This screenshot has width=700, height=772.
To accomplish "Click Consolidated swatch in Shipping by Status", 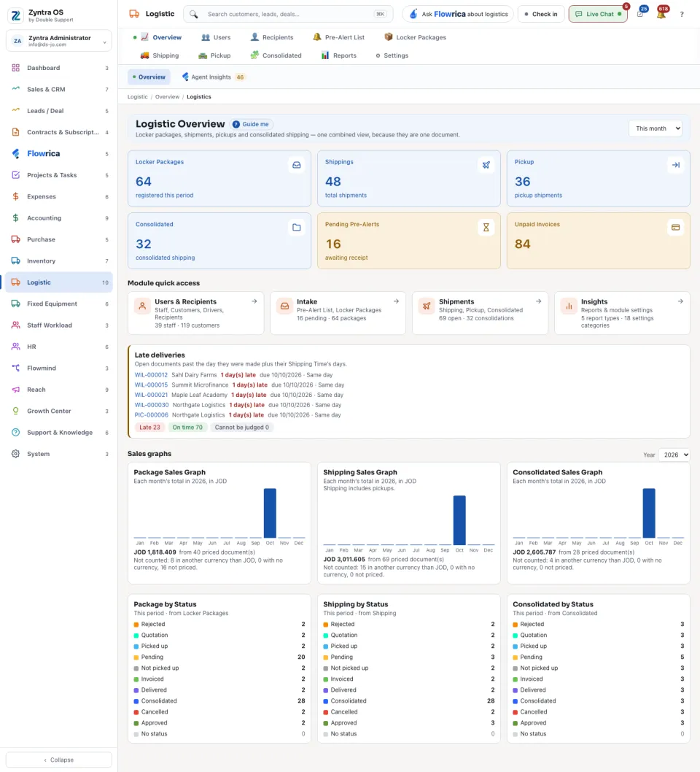I will (326, 701).
